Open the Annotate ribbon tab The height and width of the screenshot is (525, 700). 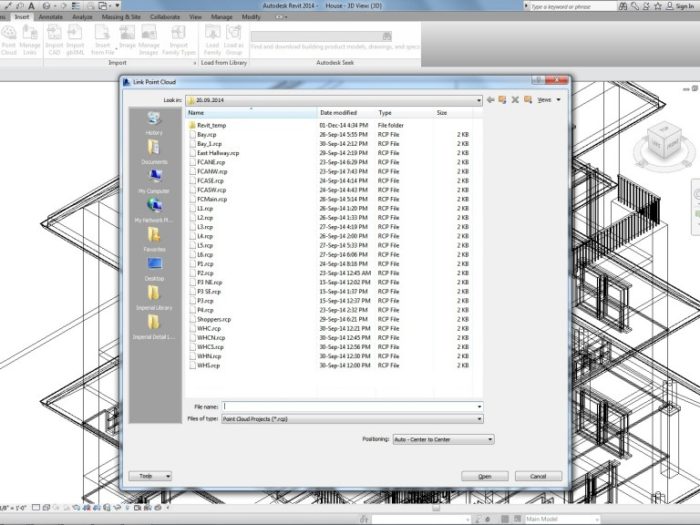[x=50, y=17]
